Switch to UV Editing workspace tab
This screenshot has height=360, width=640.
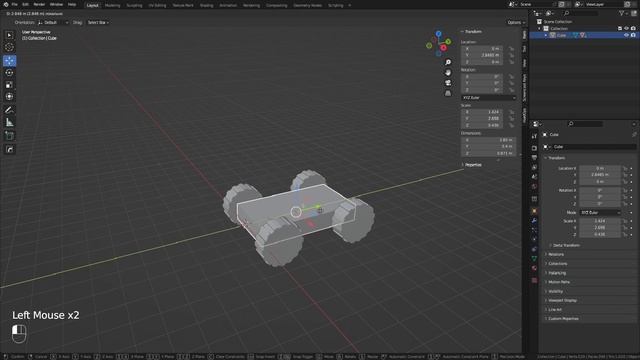[x=157, y=5]
